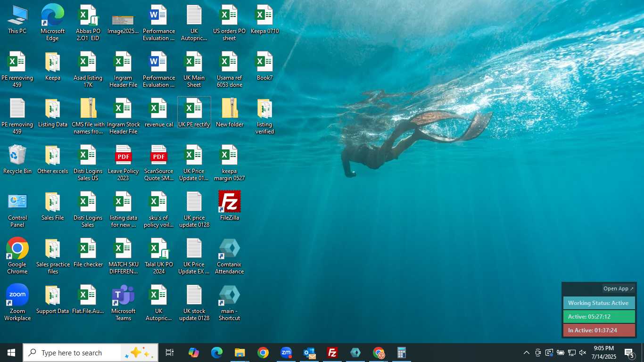Select the 'Book7' Excel file
644x362 pixels.
click(x=265, y=66)
